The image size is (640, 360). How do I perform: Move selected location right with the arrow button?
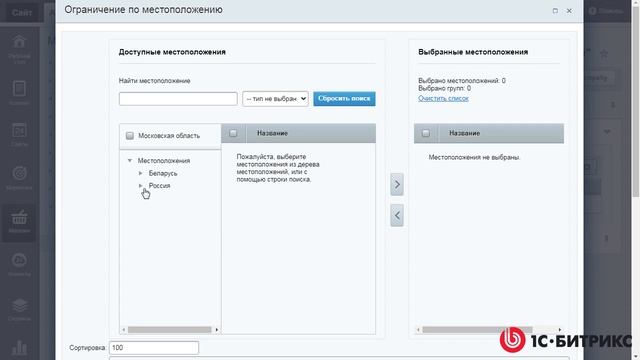tap(397, 184)
